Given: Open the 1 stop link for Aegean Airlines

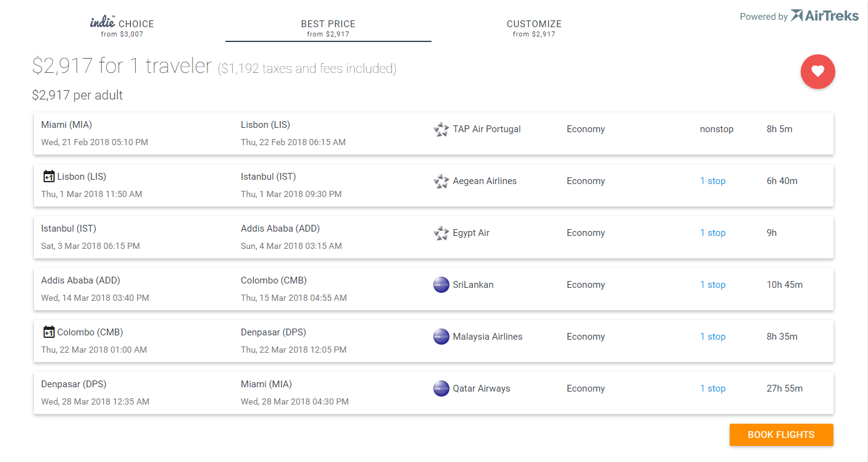Looking at the screenshot, I should click(712, 181).
